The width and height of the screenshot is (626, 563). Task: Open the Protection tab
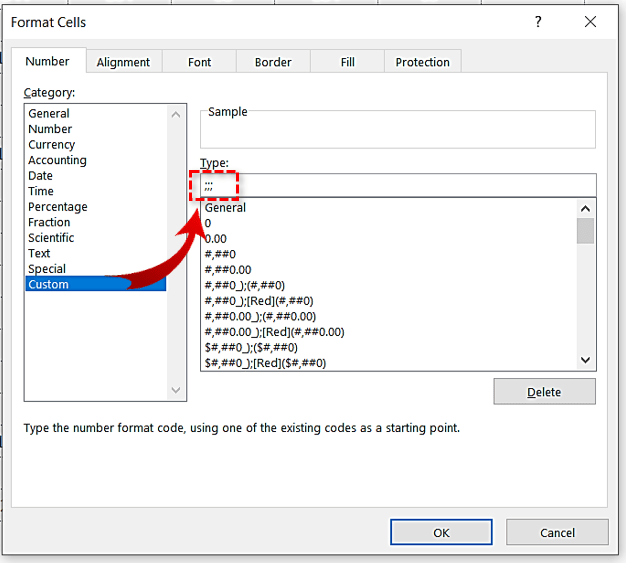[x=422, y=62]
